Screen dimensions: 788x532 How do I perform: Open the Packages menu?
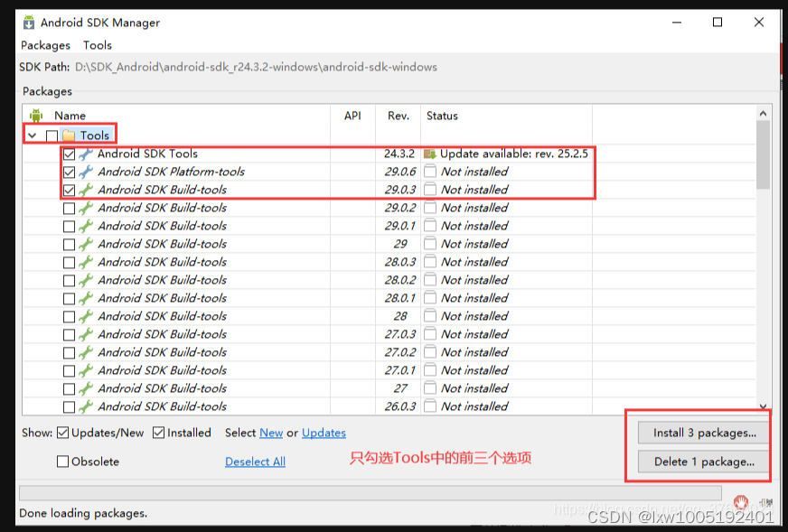(45, 45)
